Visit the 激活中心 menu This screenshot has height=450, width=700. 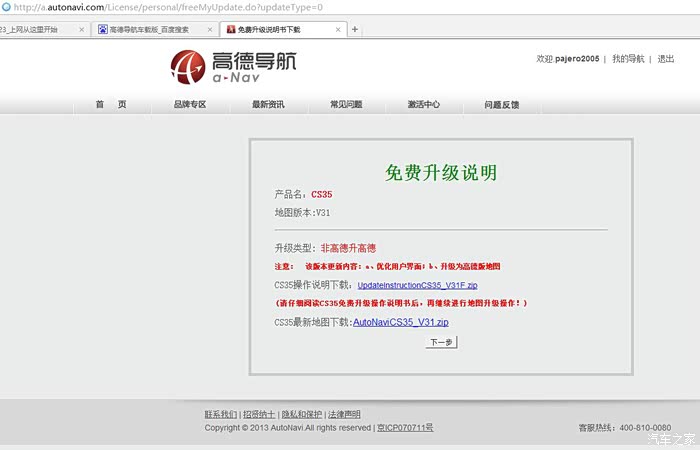click(x=424, y=104)
